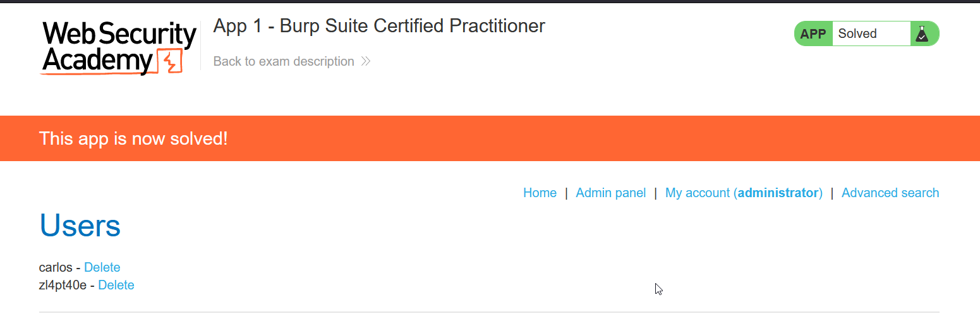Click the carlos username text
This screenshot has width=980, height=321.
(x=56, y=267)
